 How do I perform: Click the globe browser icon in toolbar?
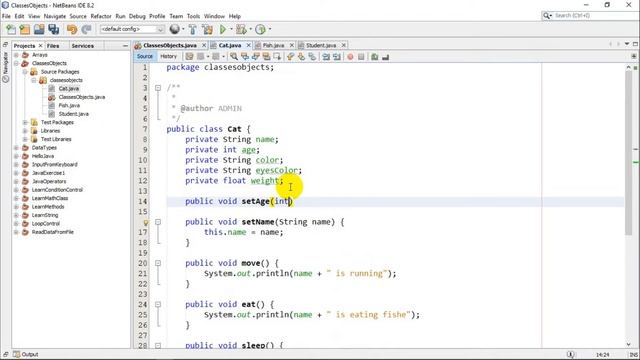(175, 29)
